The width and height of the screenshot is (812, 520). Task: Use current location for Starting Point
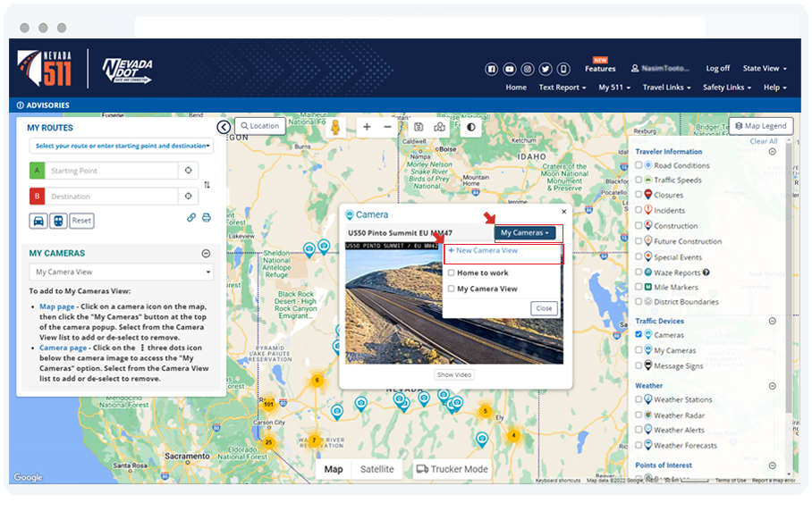pos(189,171)
